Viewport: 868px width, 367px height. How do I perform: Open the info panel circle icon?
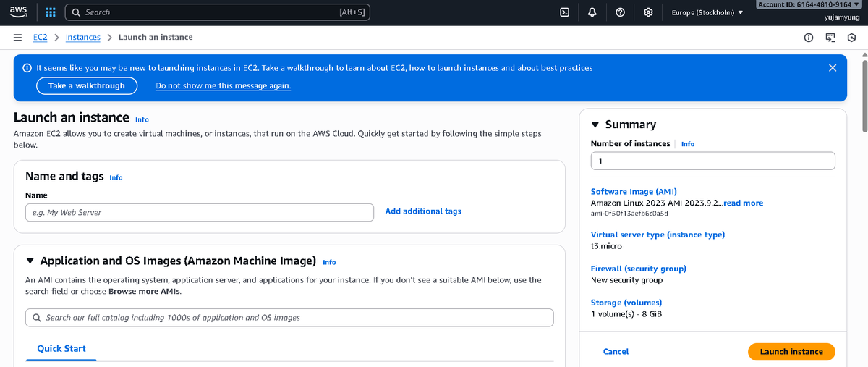tap(809, 38)
